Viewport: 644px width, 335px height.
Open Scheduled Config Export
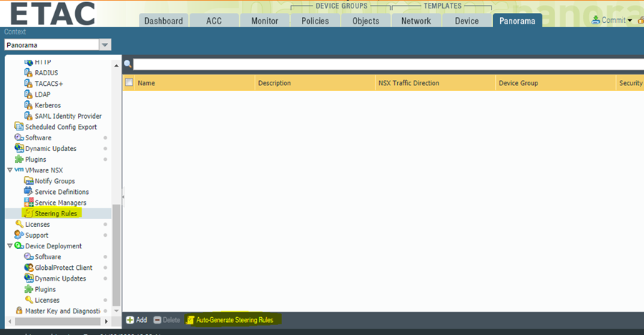[61, 127]
